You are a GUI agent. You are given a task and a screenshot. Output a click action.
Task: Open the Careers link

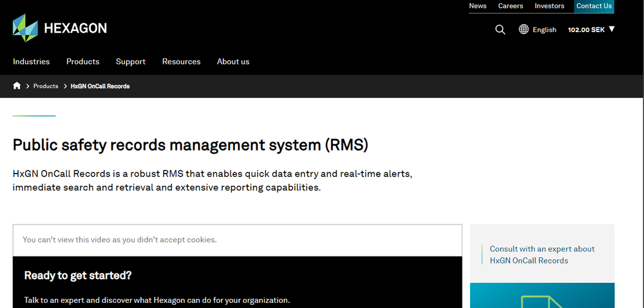pyautogui.click(x=511, y=6)
